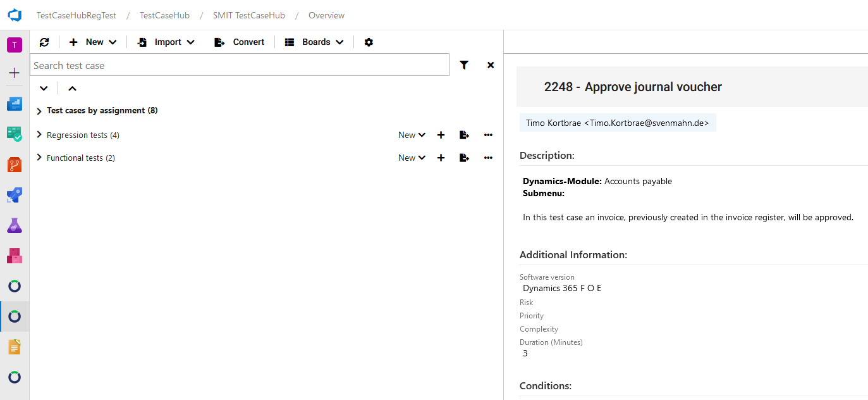Viewport: 868px width, 400px height.
Task: Open Repos in the left sidebar
Action: point(15,165)
